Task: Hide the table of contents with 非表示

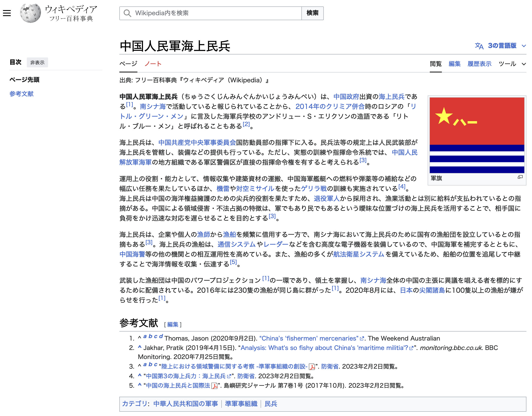Action: click(x=37, y=63)
